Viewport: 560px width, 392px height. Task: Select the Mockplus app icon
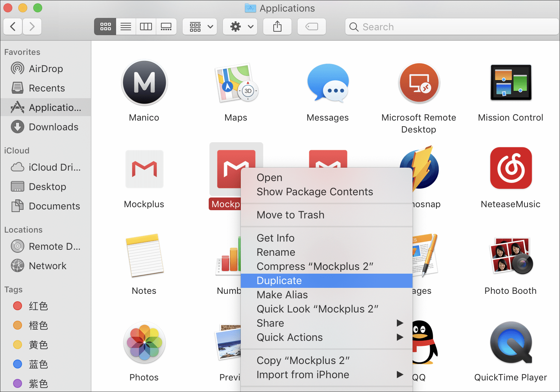(x=144, y=169)
